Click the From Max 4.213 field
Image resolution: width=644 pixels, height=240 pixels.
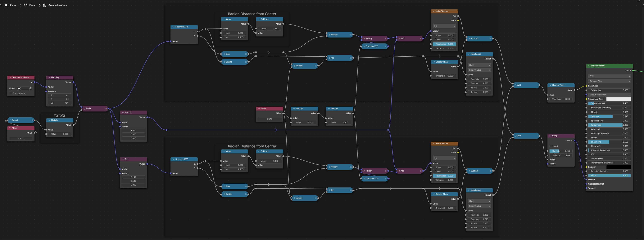[479, 219]
